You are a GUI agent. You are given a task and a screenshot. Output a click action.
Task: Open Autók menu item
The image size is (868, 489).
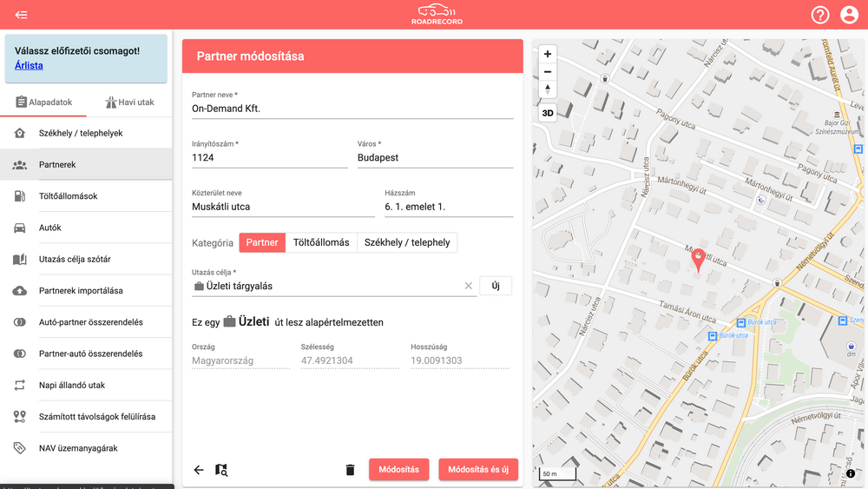(50, 228)
